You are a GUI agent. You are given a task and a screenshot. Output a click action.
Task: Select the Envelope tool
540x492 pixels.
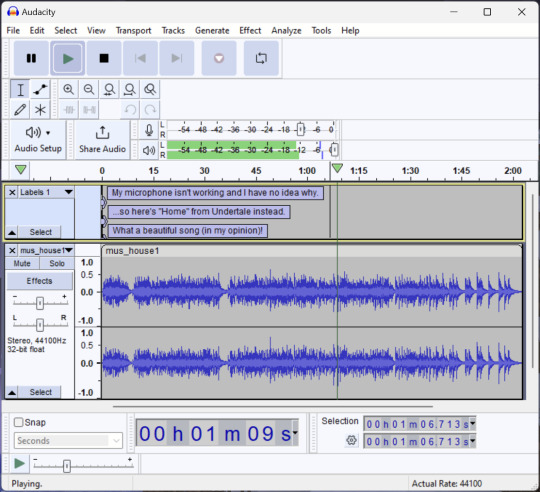(x=40, y=90)
